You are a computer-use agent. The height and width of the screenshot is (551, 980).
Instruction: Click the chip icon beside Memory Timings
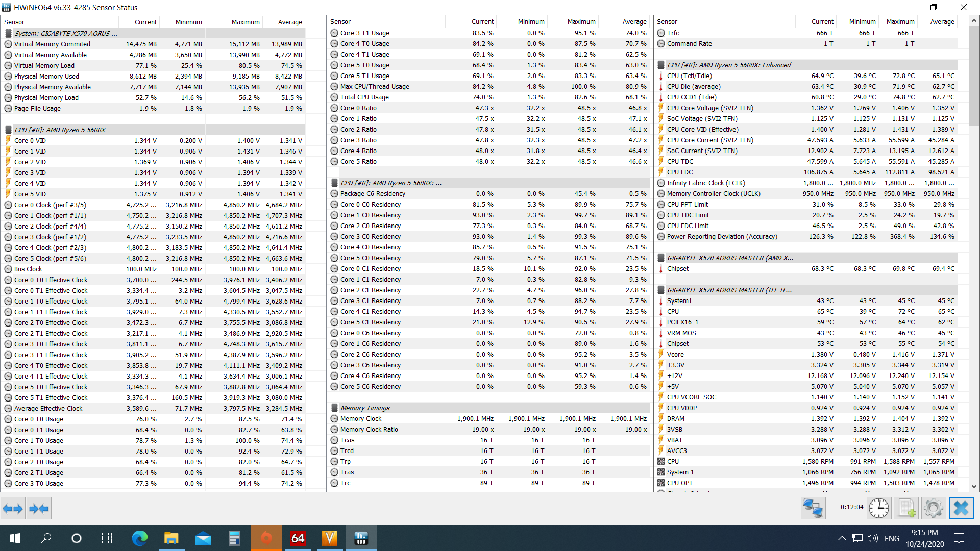(x=334, y=408)
